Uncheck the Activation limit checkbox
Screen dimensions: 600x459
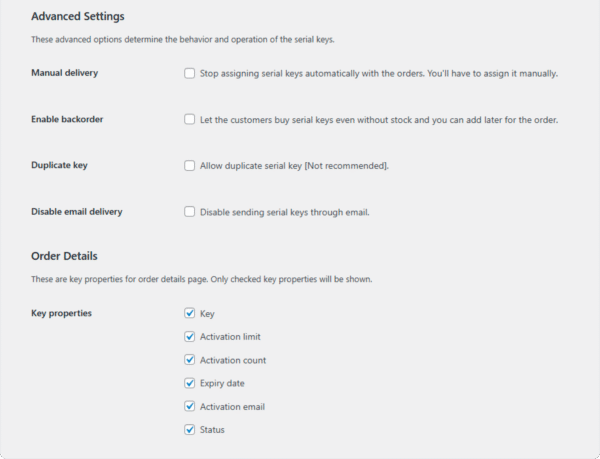pos(190,337)
